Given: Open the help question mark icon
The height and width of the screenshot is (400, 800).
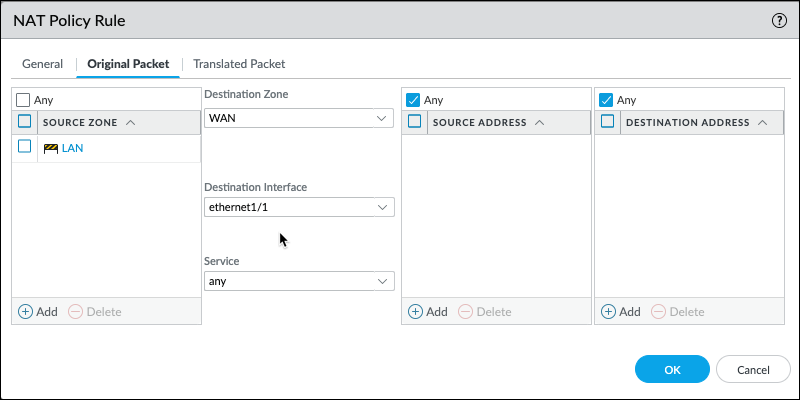Looking at the screenshot, I should coord(779,20).
